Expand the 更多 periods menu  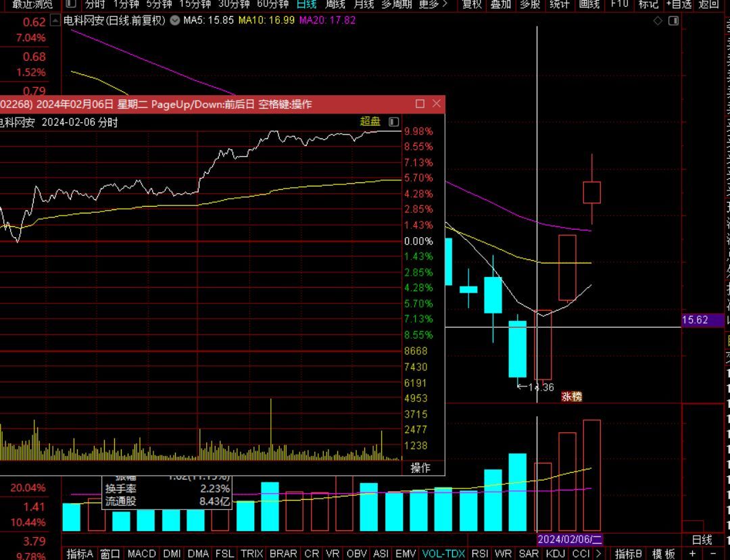(433, 4)
